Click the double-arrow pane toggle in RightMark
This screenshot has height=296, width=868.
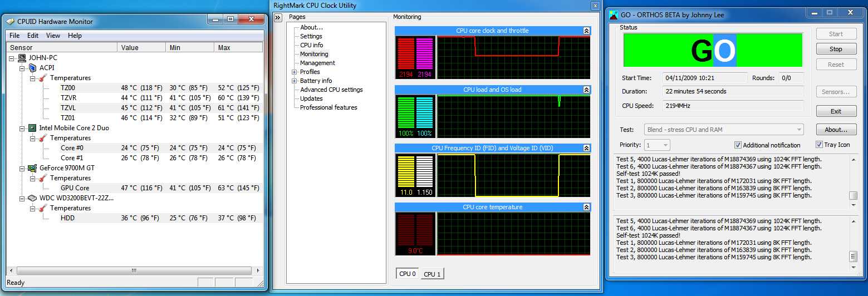click(x=278, y=18)
